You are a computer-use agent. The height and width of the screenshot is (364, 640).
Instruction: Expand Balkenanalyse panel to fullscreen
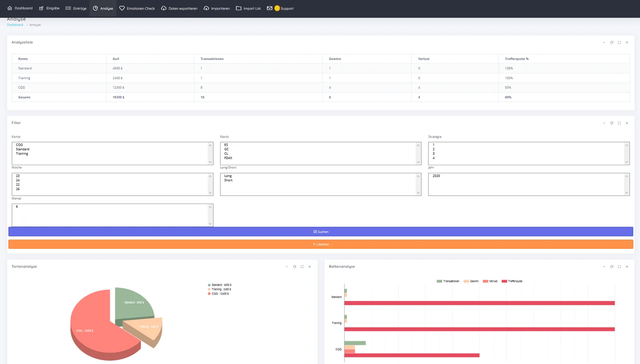(619, 267)
